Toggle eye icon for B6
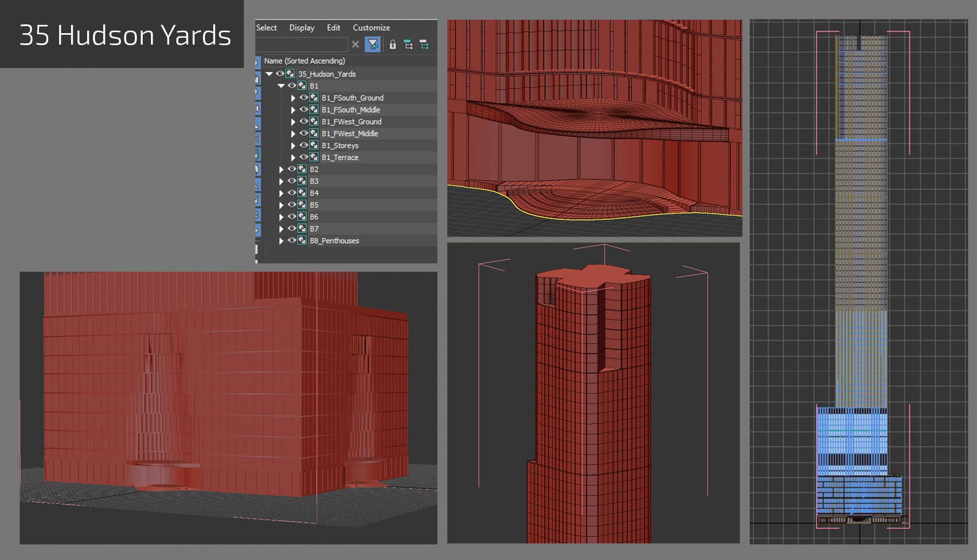 292,217
